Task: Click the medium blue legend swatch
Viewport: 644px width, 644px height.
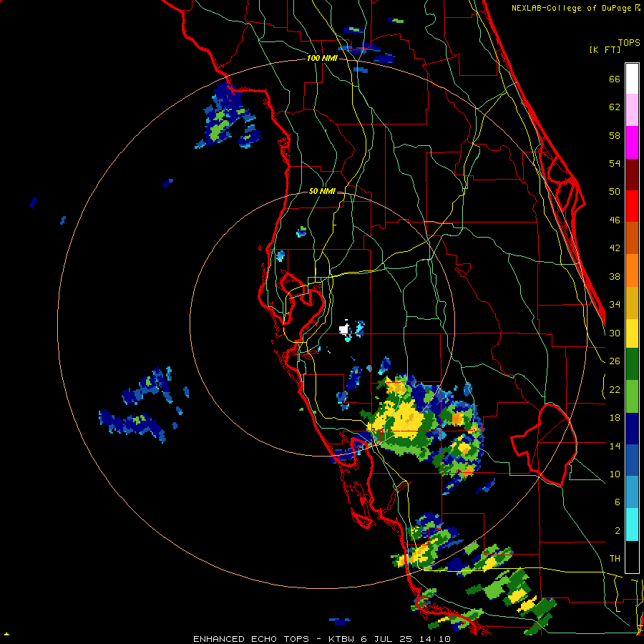Action: click(632, 460)
